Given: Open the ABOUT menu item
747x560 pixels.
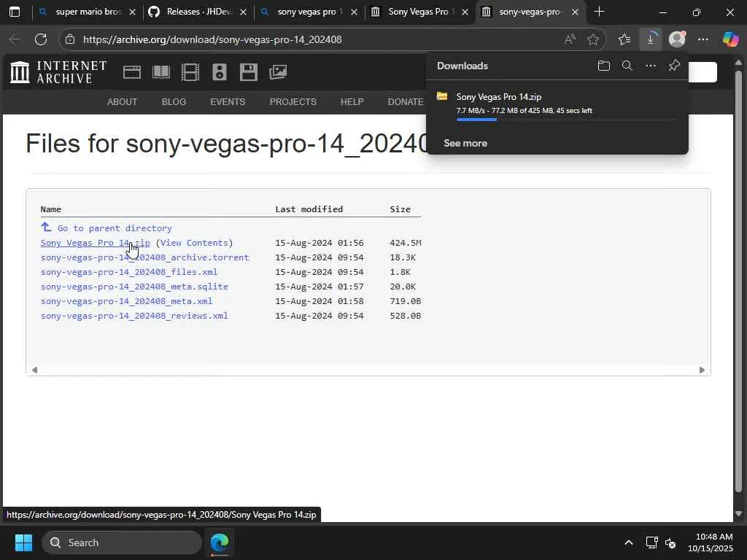Looking at the screenshot, I should (122, 102).
